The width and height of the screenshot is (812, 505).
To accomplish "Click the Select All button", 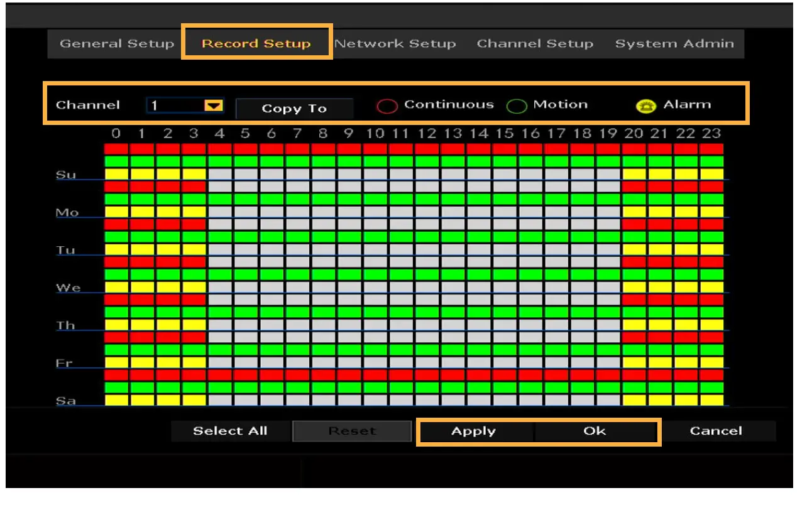I will click(230, 431).
